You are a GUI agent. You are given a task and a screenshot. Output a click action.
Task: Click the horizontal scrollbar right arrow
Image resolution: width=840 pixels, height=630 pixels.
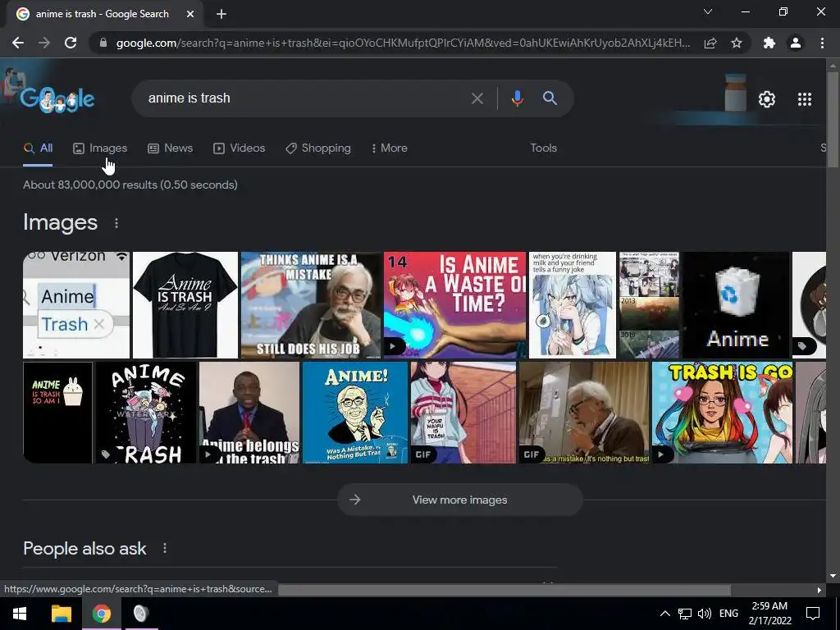tap(819, 590)
